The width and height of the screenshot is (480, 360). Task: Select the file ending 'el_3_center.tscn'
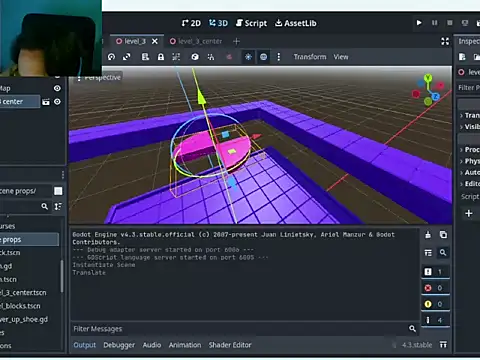click(x=23, y=293)
